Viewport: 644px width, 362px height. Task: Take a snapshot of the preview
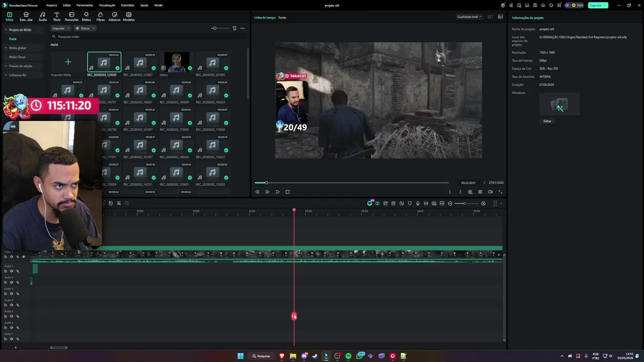tap(480, 192)
